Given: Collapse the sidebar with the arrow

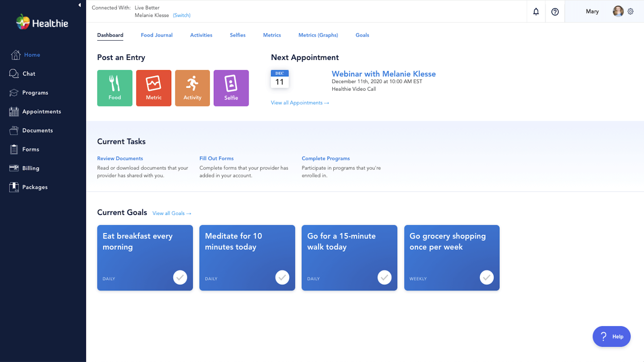Looking at the screenshot, I should [x=80, y=5].
